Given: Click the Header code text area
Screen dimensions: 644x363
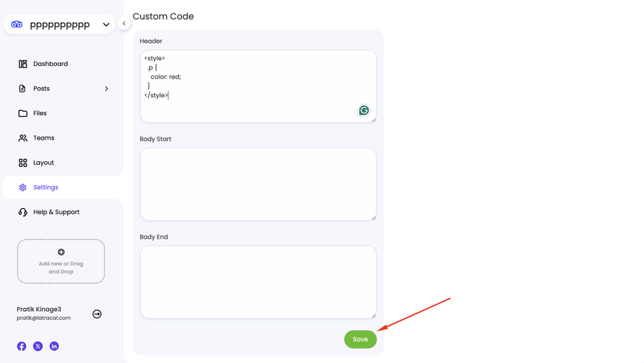Looking at the screenshot, I should (x=258, y=85).
